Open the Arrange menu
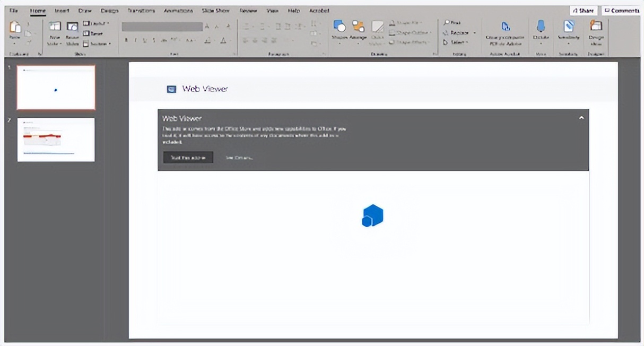The image size is (644, 346). tap(358, 32)
